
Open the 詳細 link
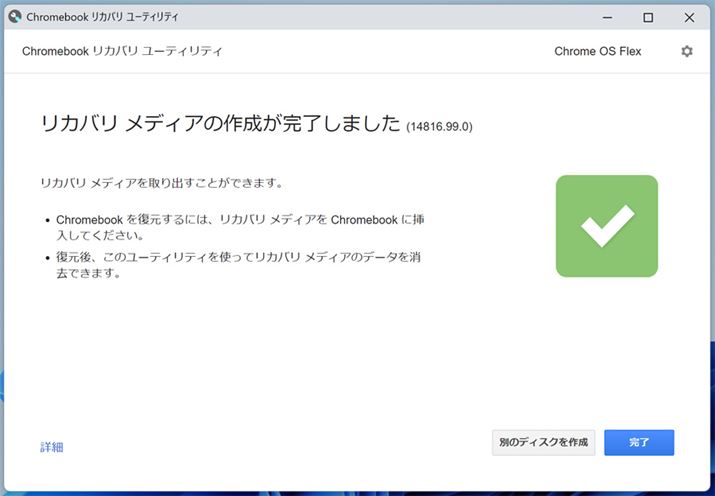(x=52, y=447)
